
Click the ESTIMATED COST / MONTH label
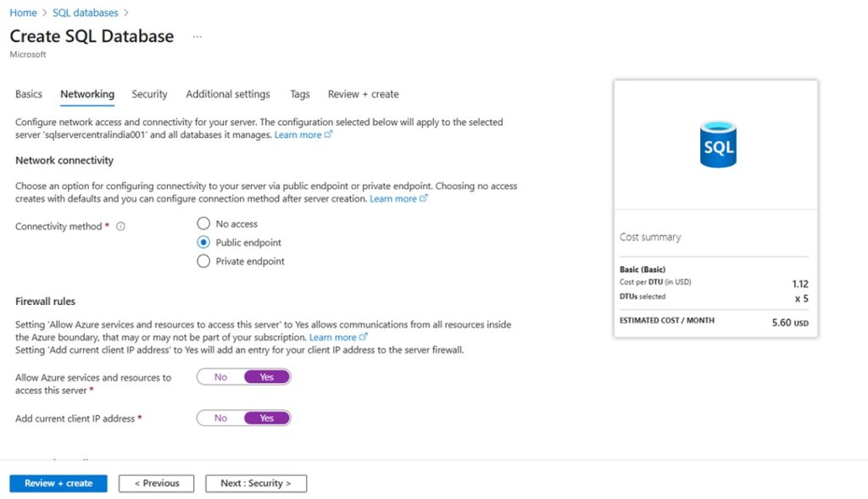pyautogui.click(x=666, y=320)
